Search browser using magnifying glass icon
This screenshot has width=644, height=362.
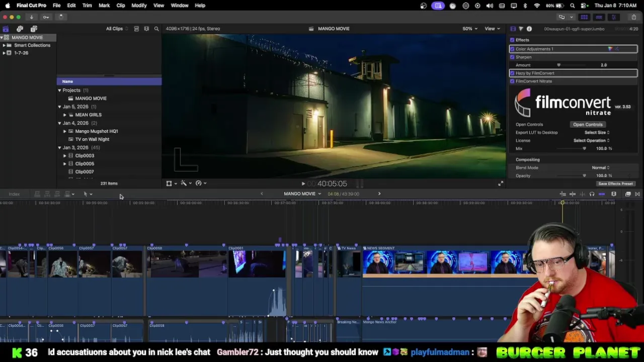click(x=156, y=29)
